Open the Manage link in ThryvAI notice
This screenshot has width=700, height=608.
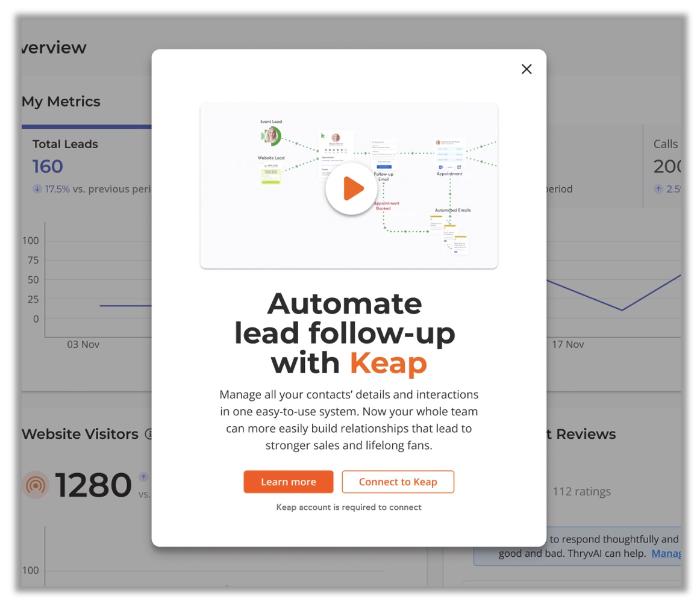(666, 553)
